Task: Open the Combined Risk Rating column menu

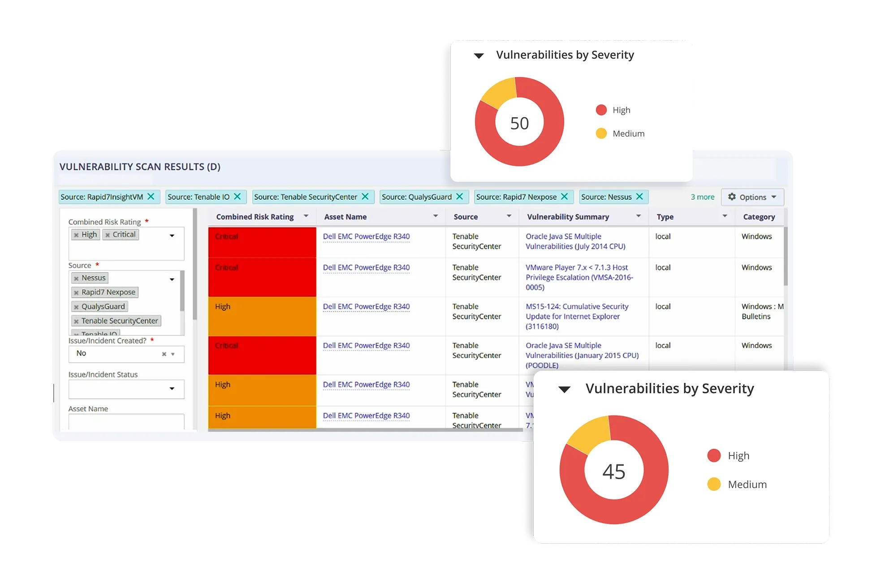Action: pos(306,216)
